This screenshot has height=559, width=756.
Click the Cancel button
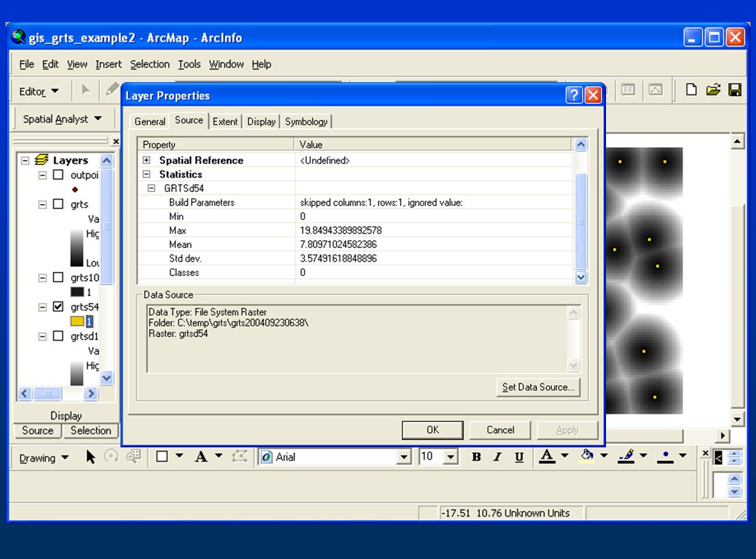tap(500, 430)
